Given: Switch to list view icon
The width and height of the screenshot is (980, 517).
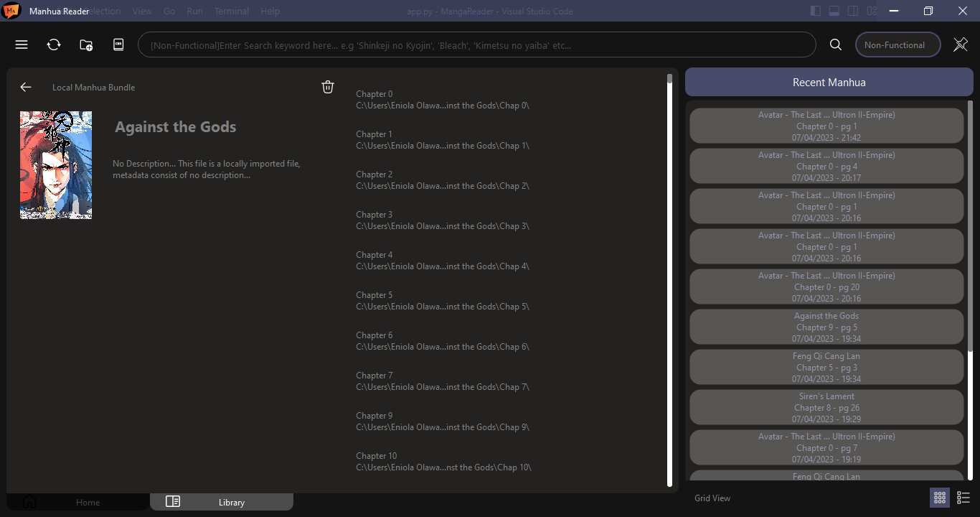Looking at the screenshot, I should pyautogui.click(x=963, y=498).
